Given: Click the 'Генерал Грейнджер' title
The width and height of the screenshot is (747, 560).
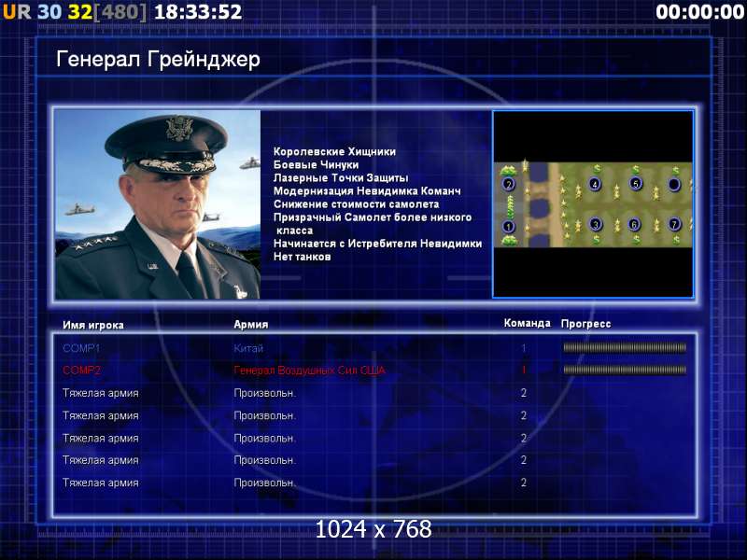Looking at the screenshot, I should pos(158,60).
